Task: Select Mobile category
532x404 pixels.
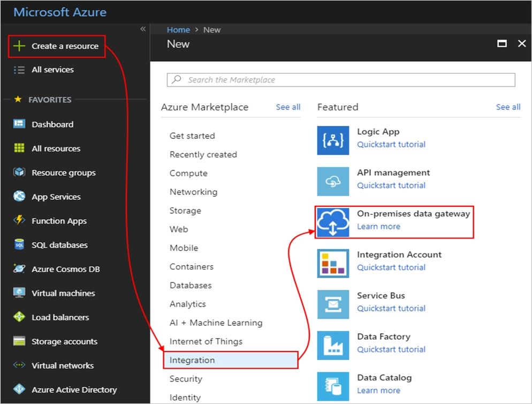Action: pos(184,248)
